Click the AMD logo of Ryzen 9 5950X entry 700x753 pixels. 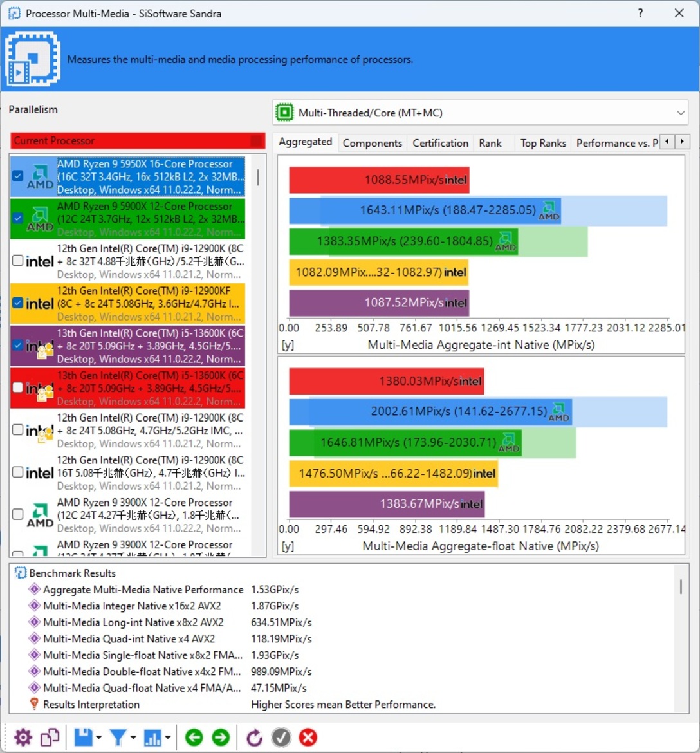pyautogui.click(x=40, y=177)
